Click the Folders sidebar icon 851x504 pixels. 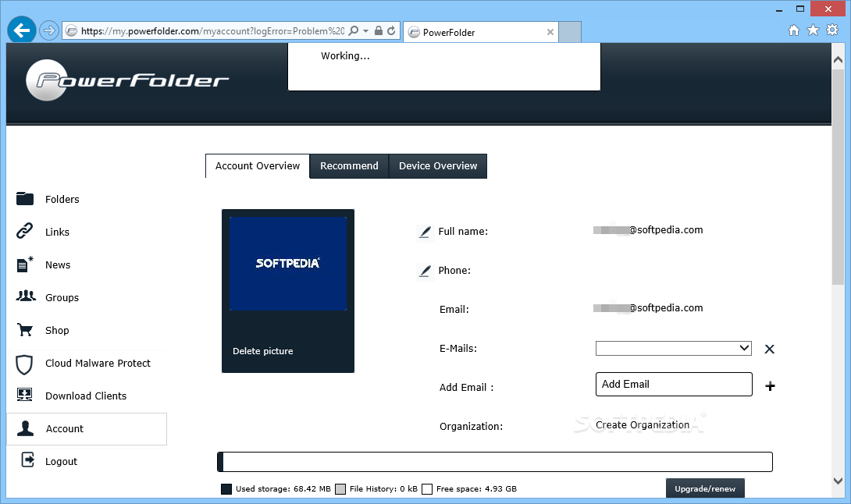click(25, 199)
